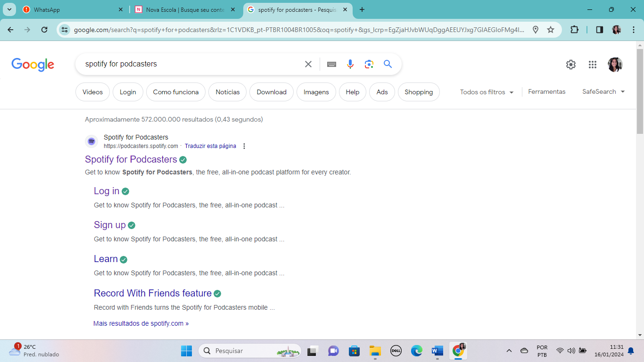The height and width of the screenshot is (362, 644).
Task: Open Microsoft Store from the taskbar
Action: 355,351
